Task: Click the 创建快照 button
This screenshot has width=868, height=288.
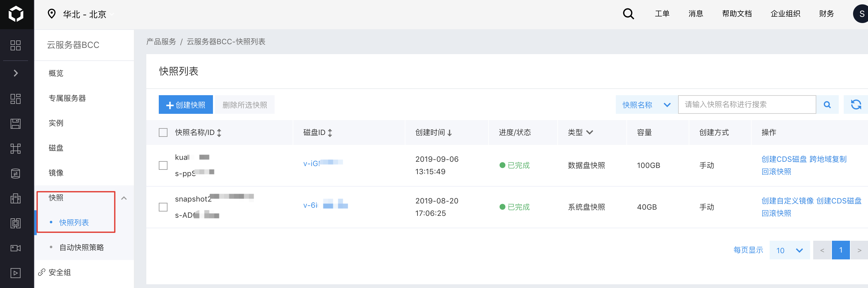Action: click(186, 105)
